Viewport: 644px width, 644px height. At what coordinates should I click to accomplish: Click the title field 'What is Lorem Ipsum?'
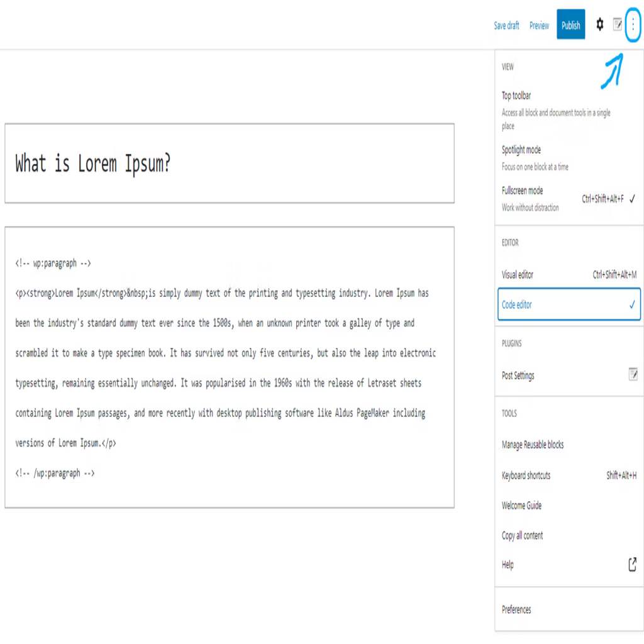coord(229,163)
